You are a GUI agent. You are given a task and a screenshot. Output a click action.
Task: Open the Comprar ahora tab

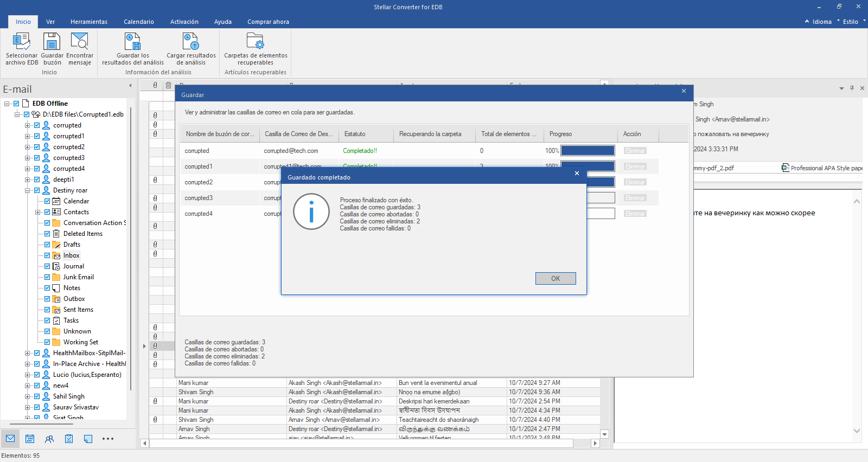coord(268,22)
